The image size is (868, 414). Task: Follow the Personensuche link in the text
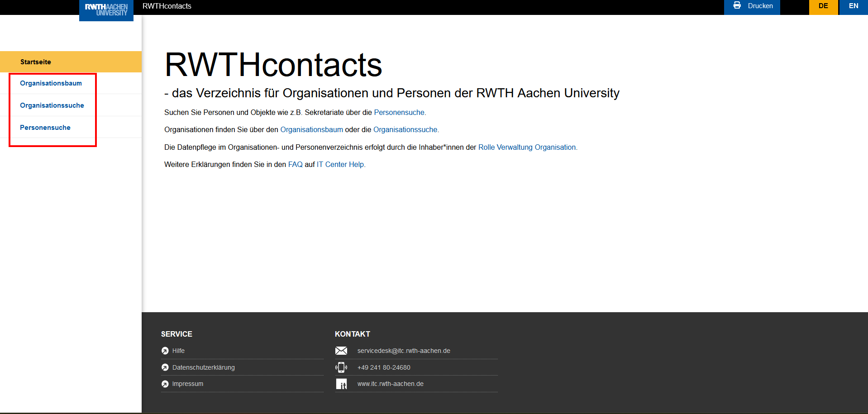pos(400,113)
